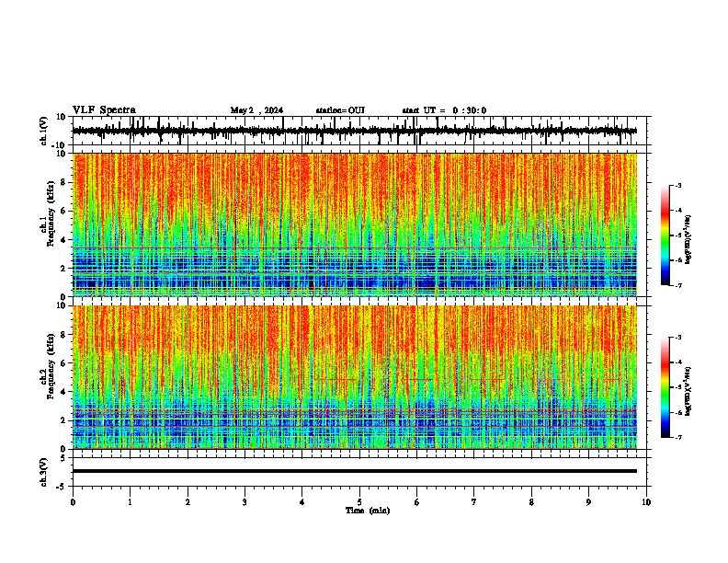The image size is (728, 563).
Task: Click inside the ch.1 spectrogram panel
Action: point(355,224)
